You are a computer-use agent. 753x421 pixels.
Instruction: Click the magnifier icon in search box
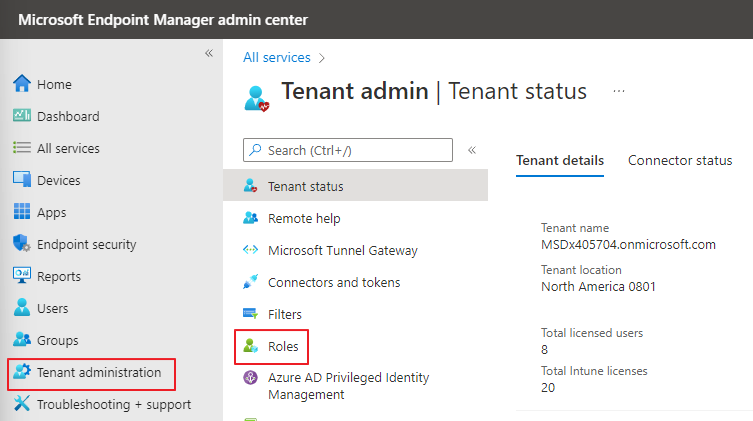[x=255, y=150]
